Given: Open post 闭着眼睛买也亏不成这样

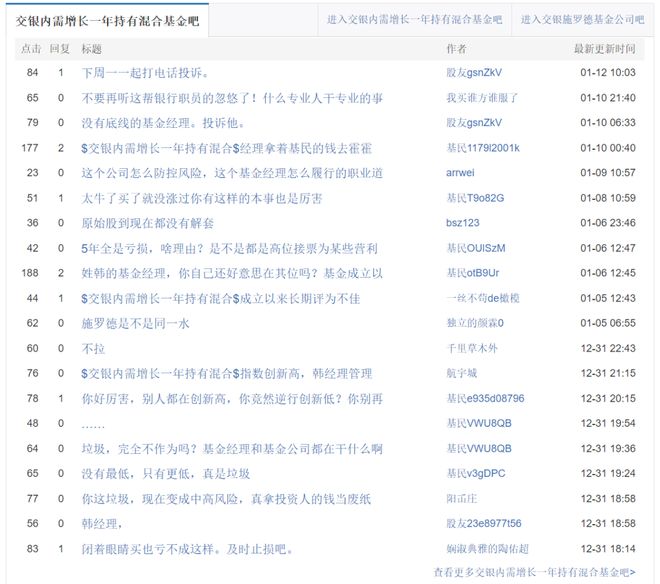Looking at the screenshot, I should 187,549.
